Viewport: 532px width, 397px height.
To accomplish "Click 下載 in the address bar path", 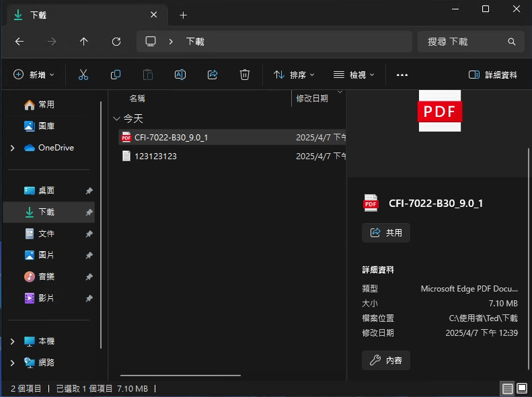I will coord(195,42).
